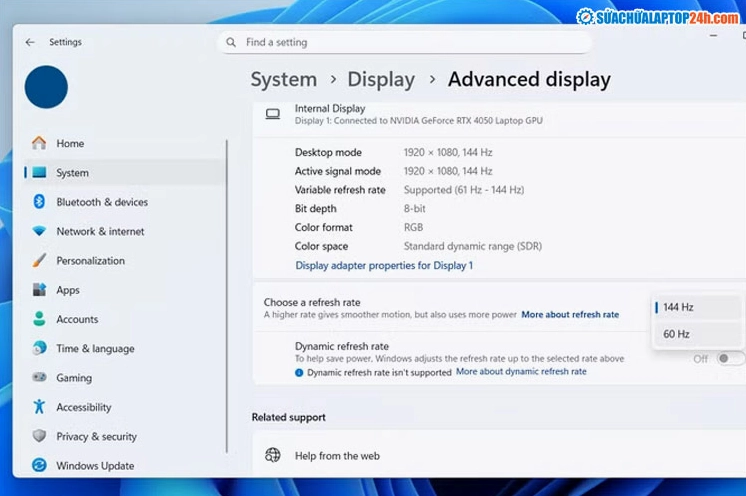746x496 pixels.
Task: Select System in the sidebar menu
Action: click(72, 173)
